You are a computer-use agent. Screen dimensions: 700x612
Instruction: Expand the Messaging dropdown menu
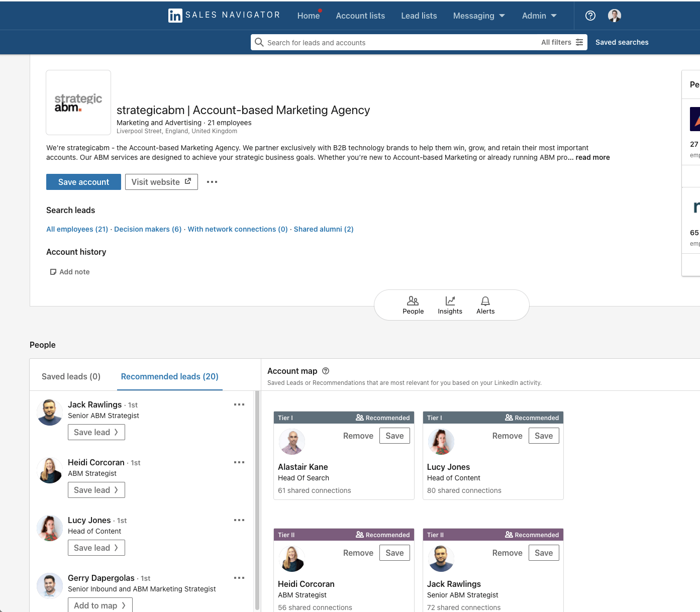point(479,16)
